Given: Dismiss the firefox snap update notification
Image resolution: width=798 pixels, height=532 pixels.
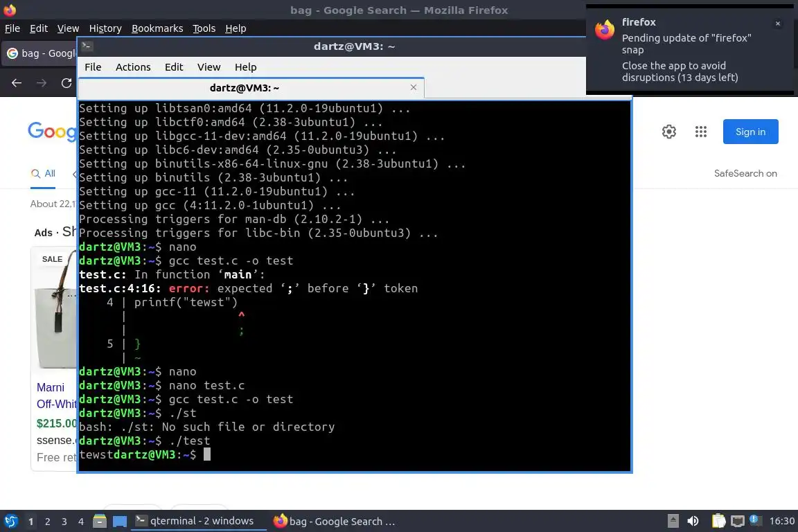Looking at the screenshot, I should [x=778, y=24].
